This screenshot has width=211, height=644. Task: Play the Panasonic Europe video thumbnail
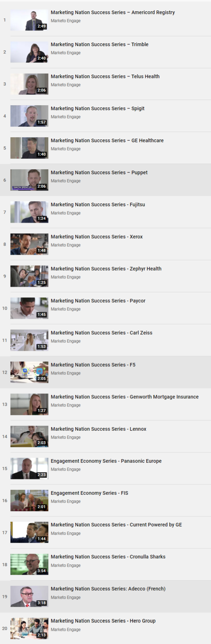29,468
